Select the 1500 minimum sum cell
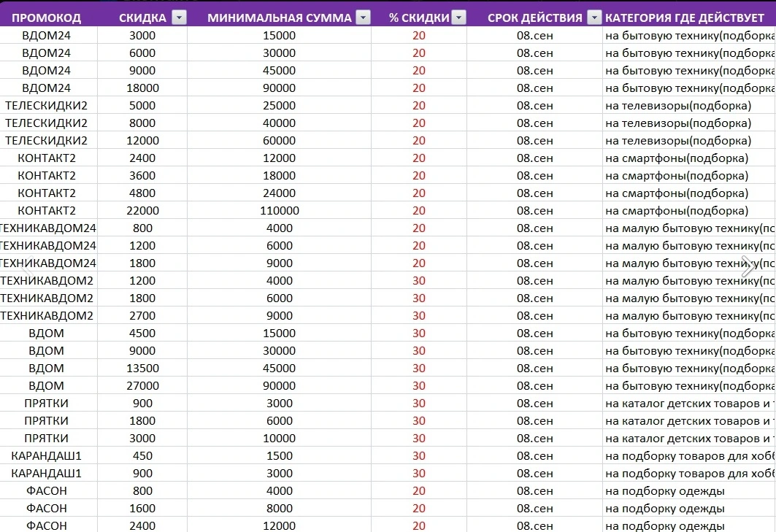The height and width of the screenshot is (532, 776). [279, 456]
